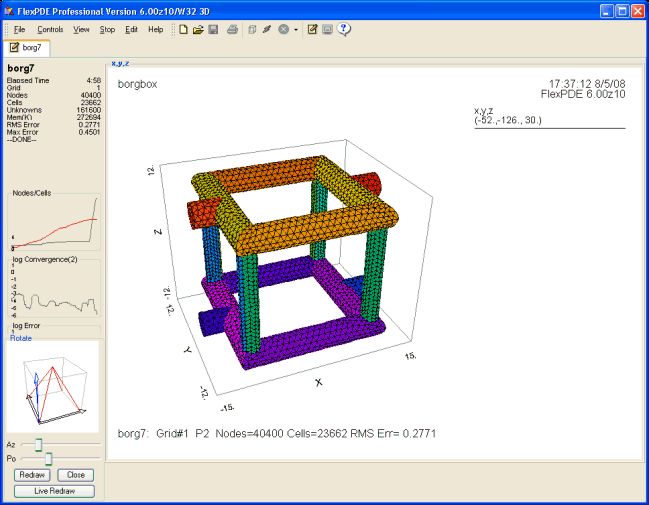
Task: Click the Show Editor icon
Action: pos(313,30)
